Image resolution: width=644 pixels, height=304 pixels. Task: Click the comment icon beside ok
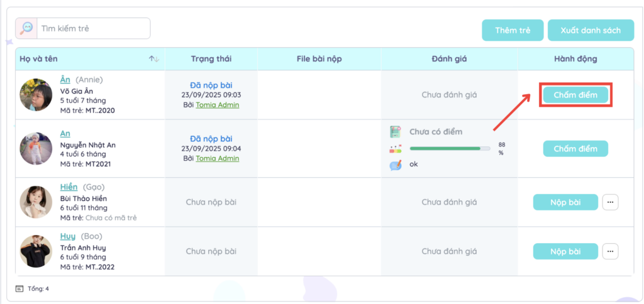click(x=395, y=165)
